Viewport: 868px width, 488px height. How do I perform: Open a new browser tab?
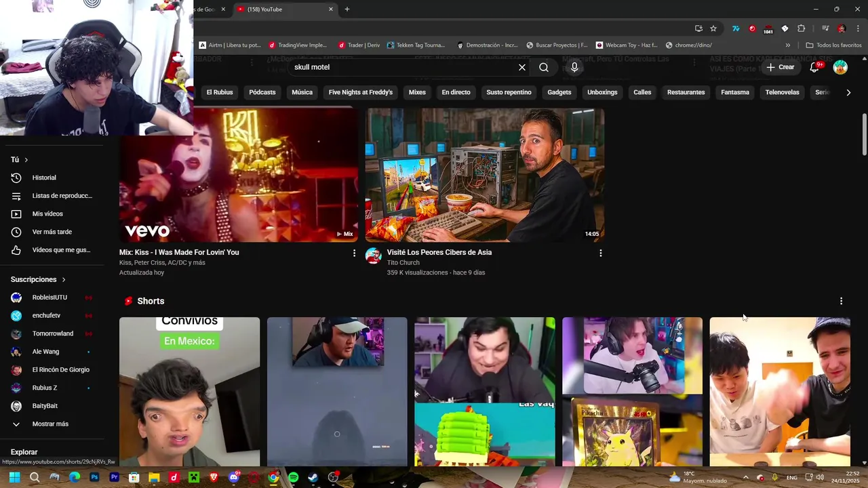pyautogui.click(x=347, y=9)
